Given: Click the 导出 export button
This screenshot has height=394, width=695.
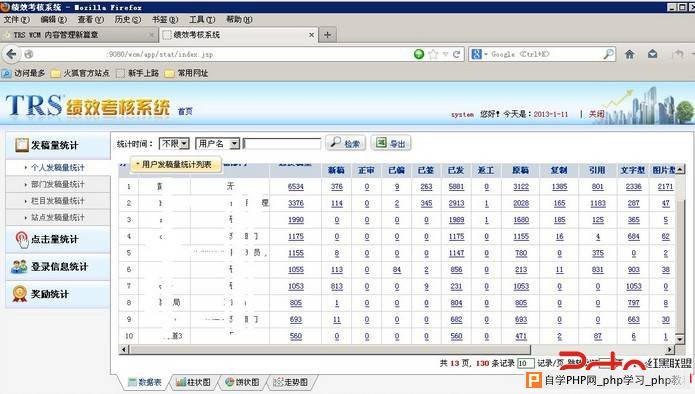Looking at the screenshot, I should coord(391,143).
